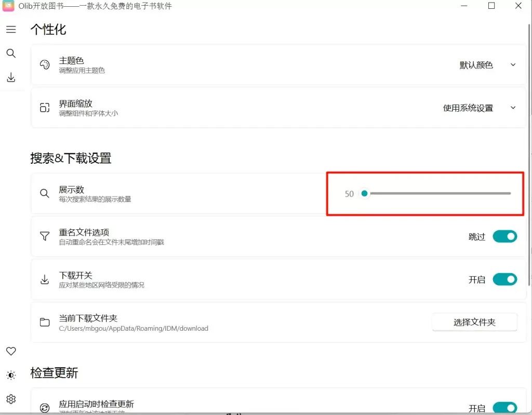This screenshot has height=415, width=532.
Task: Click the 选择文件夹 button
Action: click(x=474, y=322)
